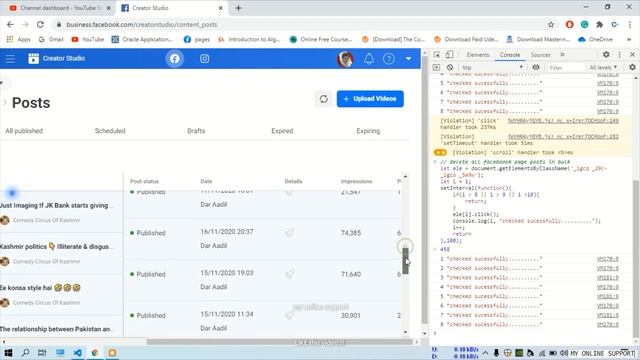Open the OneDrive bookmark

596,39
